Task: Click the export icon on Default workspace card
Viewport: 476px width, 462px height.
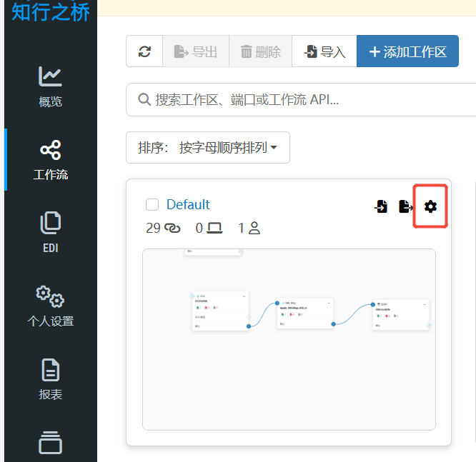Action: pyautogui.click(x=406, y=206)
